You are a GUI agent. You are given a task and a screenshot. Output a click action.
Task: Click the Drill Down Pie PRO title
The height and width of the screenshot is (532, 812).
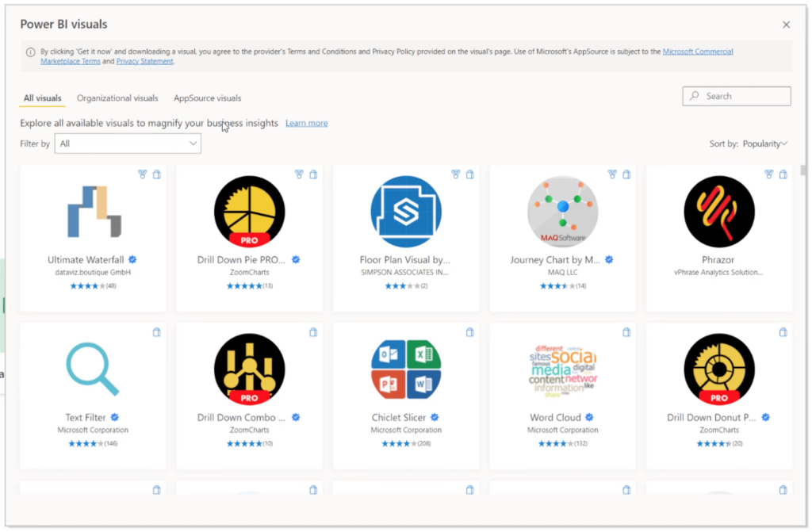[241, 260]
